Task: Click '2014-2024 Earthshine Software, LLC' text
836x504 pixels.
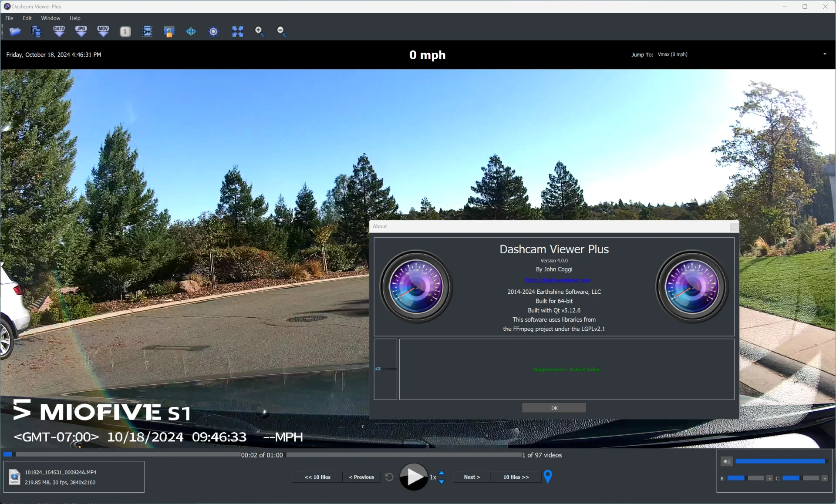Action: click(x=554, y=292)
